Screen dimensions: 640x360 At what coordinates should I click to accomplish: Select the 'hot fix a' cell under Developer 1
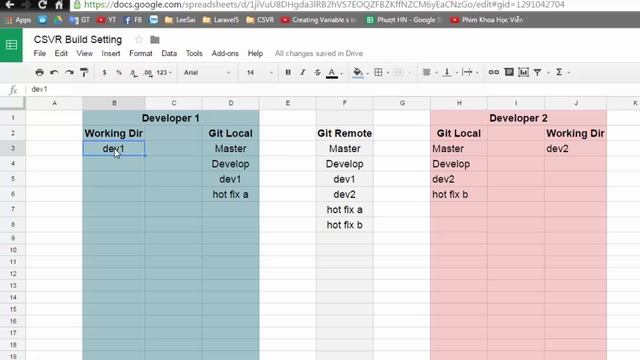(x=230, y=194)
